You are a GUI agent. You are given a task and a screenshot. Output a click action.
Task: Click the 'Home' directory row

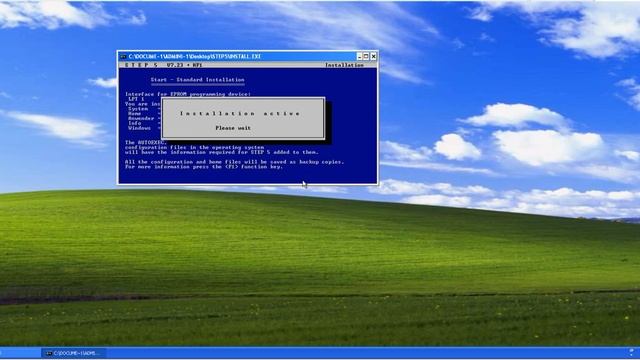point(144,113)
